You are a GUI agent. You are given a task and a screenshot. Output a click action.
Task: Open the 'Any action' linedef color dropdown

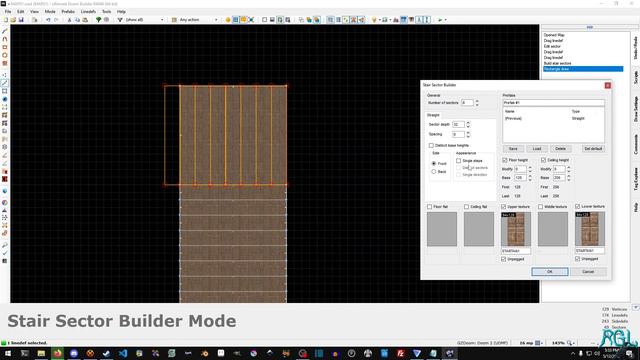click(x=216, y=20)
